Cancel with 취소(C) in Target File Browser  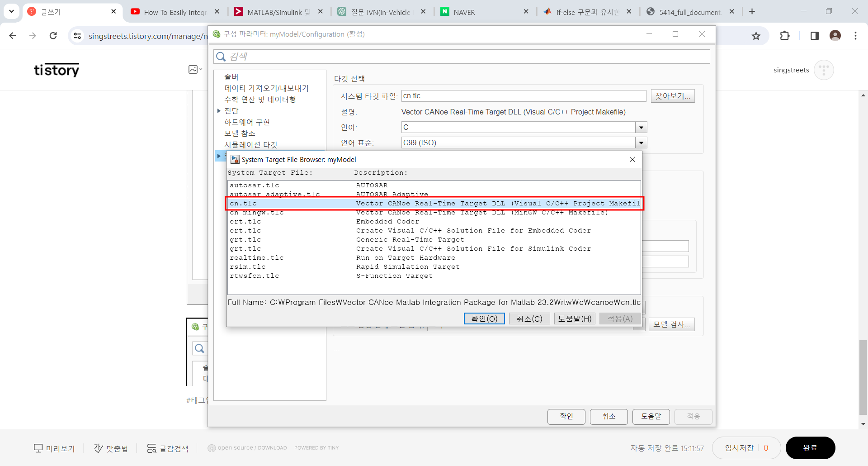tap(529, 319)
